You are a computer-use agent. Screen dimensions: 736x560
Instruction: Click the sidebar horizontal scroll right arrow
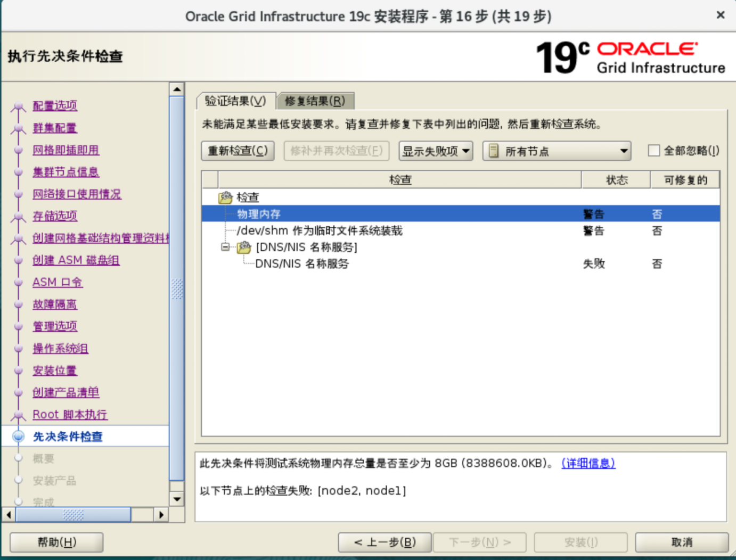point(161,515)
